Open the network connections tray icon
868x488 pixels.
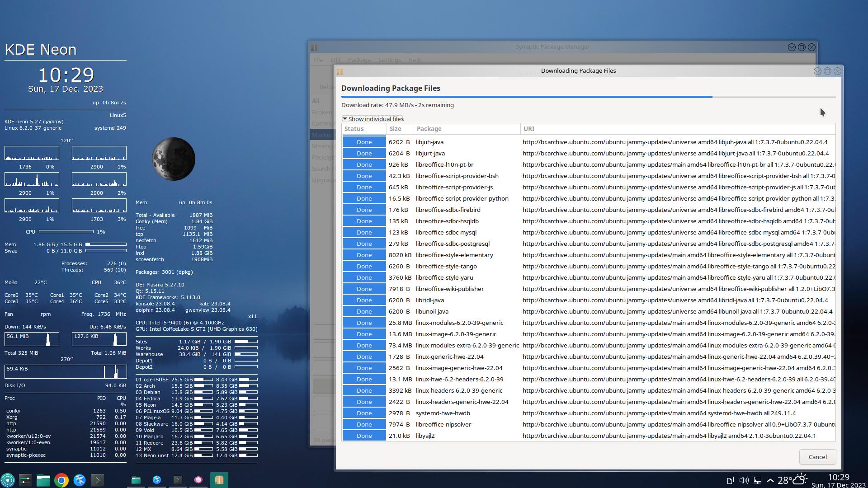coord(757,480)
